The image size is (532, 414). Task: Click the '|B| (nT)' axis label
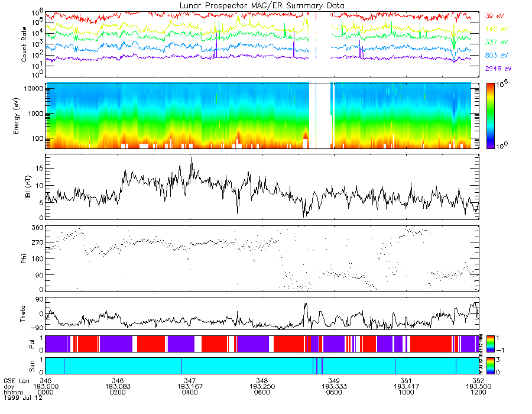[x=28, y=187]
